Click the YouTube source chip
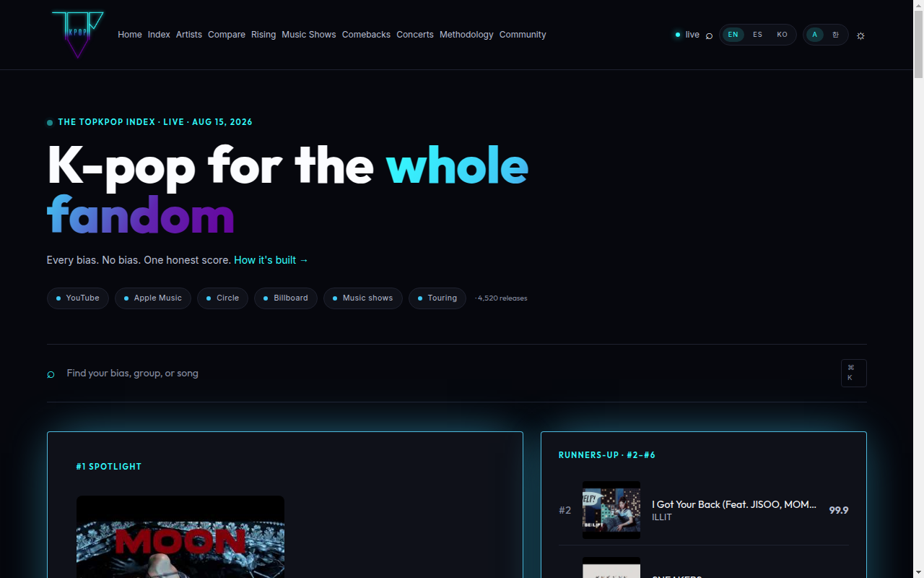This screenshot has width=924, height=578. click(78, 298)
